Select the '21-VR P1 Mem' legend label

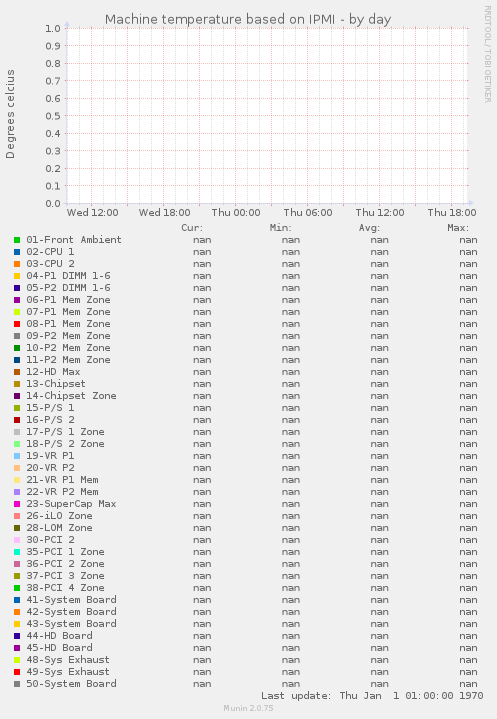62,480
